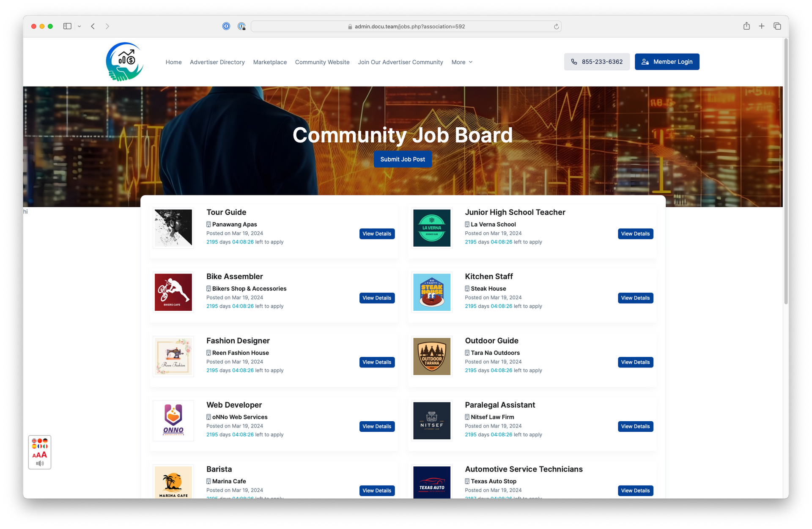Click the largest 'A' font size icon
Image resolution: width=812 pixels, height=529 pixels.
44,454
